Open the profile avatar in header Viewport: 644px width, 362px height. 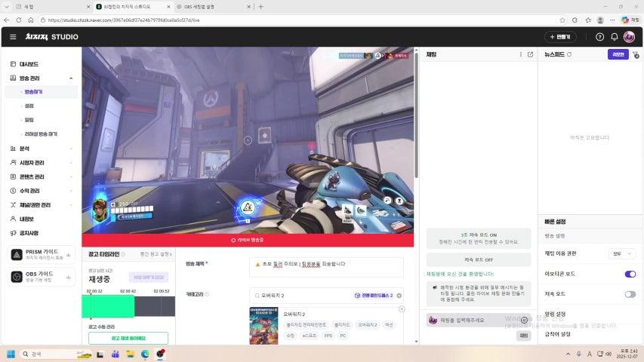(629, 37)
